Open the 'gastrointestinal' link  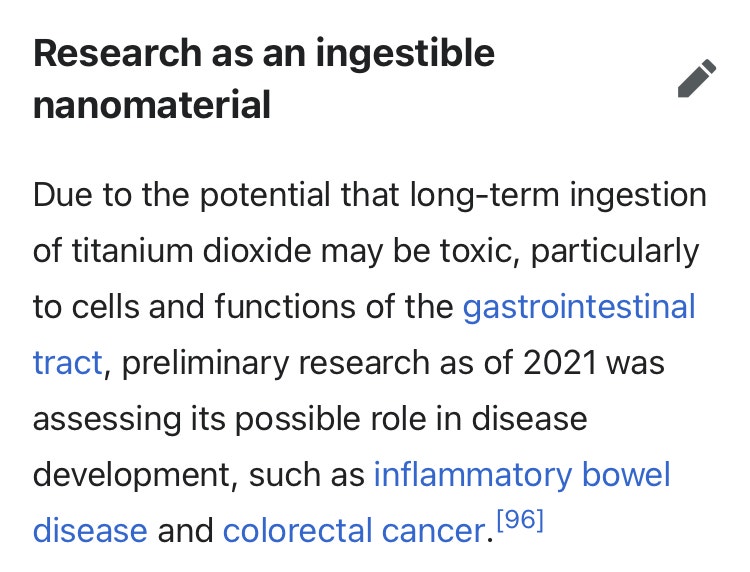point(578,306)
